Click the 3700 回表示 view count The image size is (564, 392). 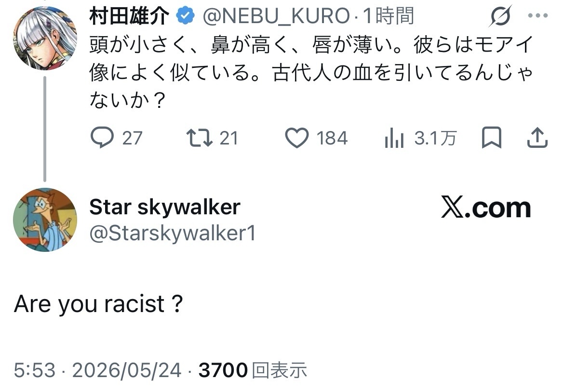click(x=253, y=370)
